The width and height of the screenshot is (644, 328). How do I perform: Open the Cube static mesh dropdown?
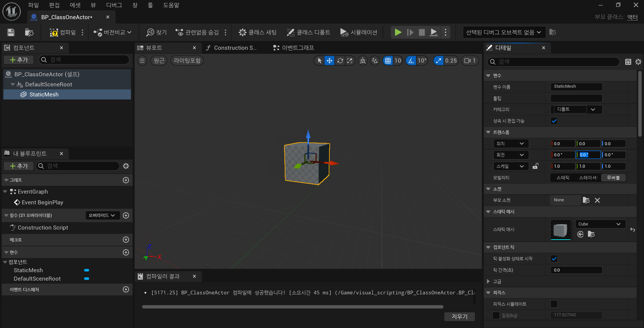600,224
